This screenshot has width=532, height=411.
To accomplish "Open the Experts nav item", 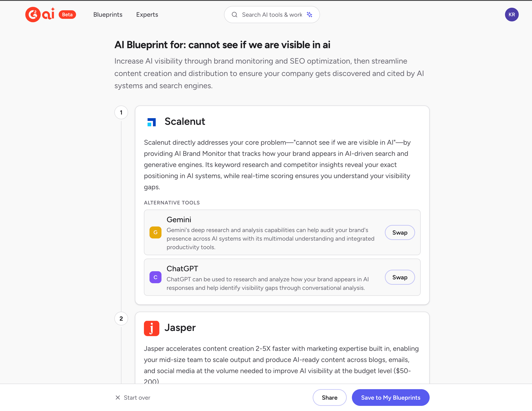I will tap(147, 15).
